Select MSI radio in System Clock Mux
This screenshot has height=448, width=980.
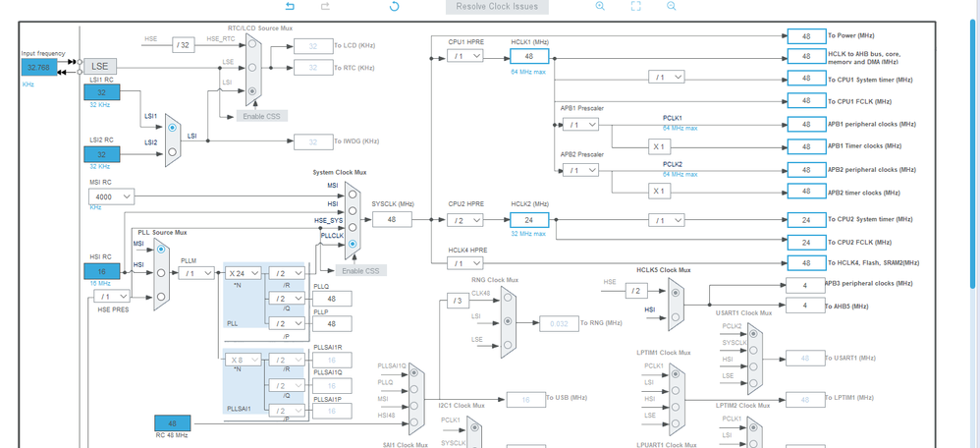[x=353, y=194]
